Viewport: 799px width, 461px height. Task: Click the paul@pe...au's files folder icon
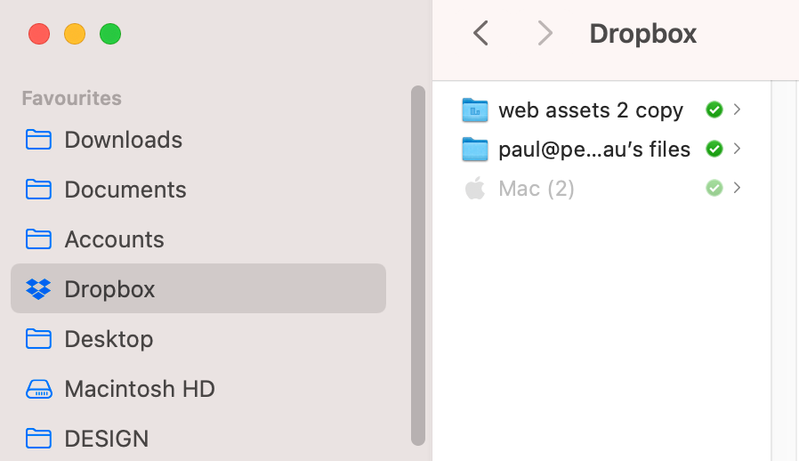click(475, 149)
